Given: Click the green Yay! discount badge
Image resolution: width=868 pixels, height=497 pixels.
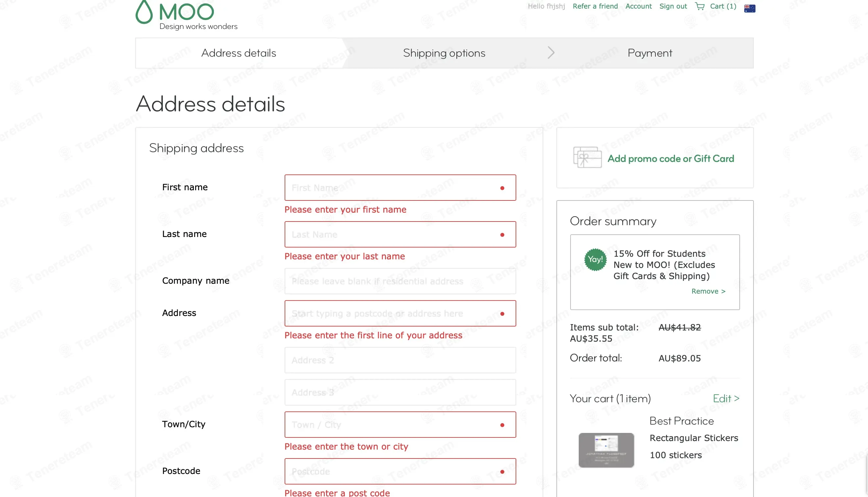Looking at the screenshot, I should (x=595, y=259).
